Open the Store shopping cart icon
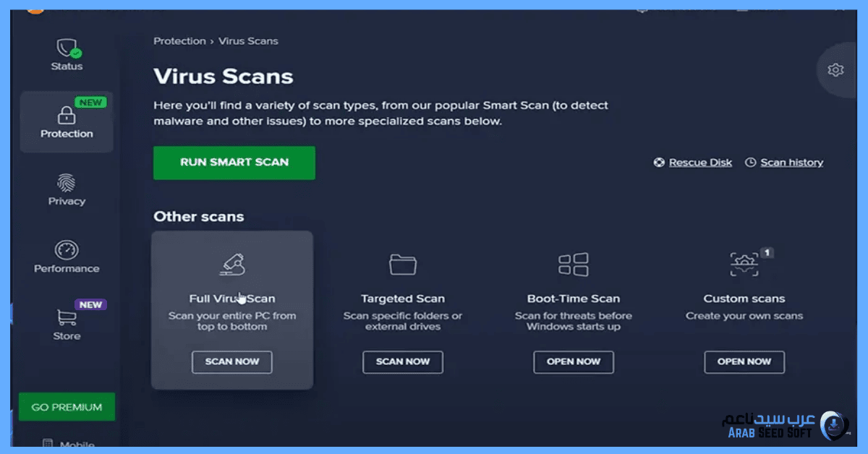The height and width of the screenshot is (454, 868). click(x=67, y=317)
